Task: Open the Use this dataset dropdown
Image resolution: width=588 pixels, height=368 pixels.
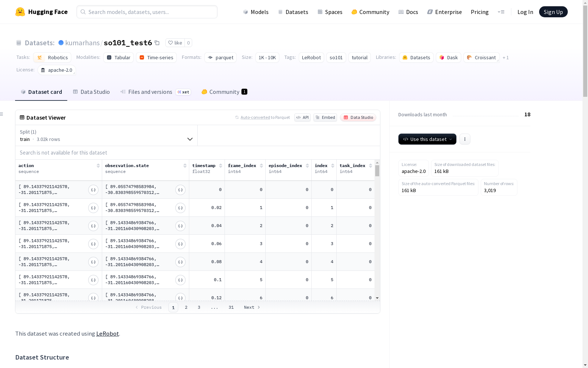Action: coord(427,139)
